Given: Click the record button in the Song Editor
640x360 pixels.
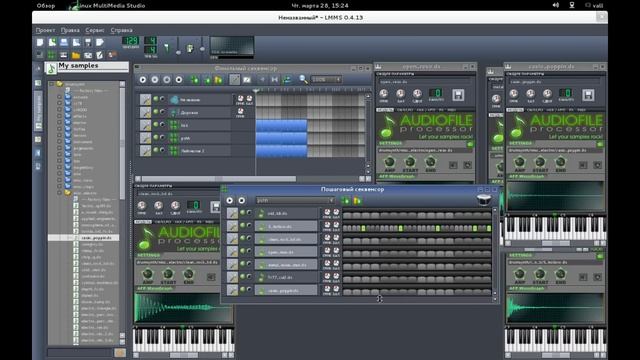Looking at the screenshot, I should 155,80.
